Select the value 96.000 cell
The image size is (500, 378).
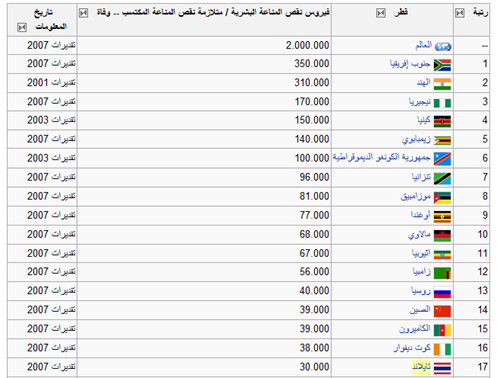[x=314, y=177]
